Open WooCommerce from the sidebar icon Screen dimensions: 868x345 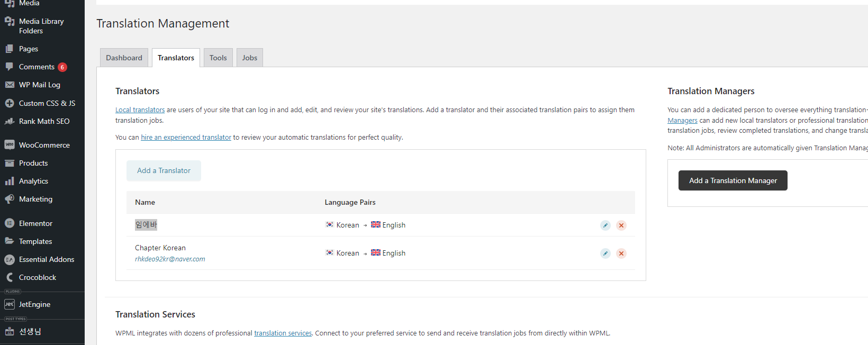coord(10,145)
